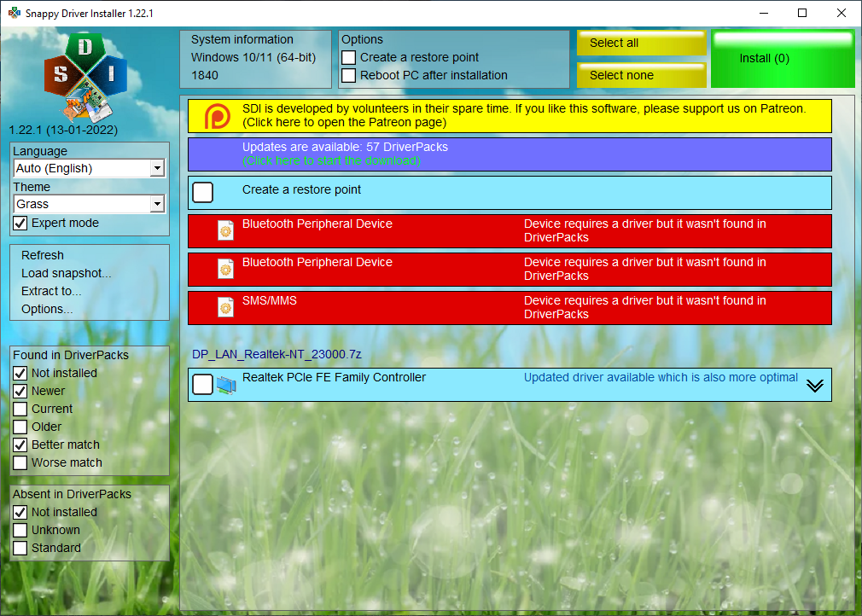Uncheck Not installed under Absent in DriverPacks
Screen dimensions: 862x616
click(x=20, y=512)
